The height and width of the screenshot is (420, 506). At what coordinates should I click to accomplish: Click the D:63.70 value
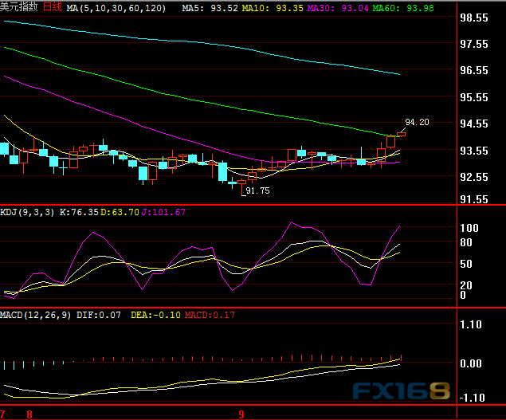point(120,213)
